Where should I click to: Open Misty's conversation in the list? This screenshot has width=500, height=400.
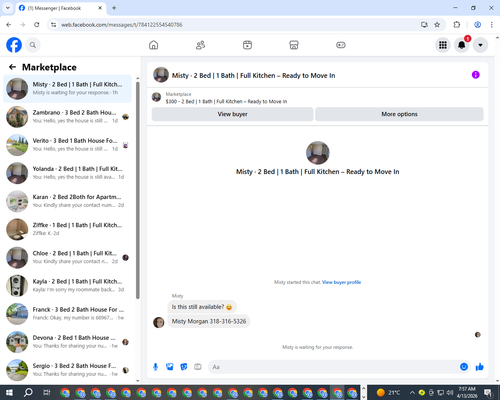pyautogui.click(x=67, y=89)
